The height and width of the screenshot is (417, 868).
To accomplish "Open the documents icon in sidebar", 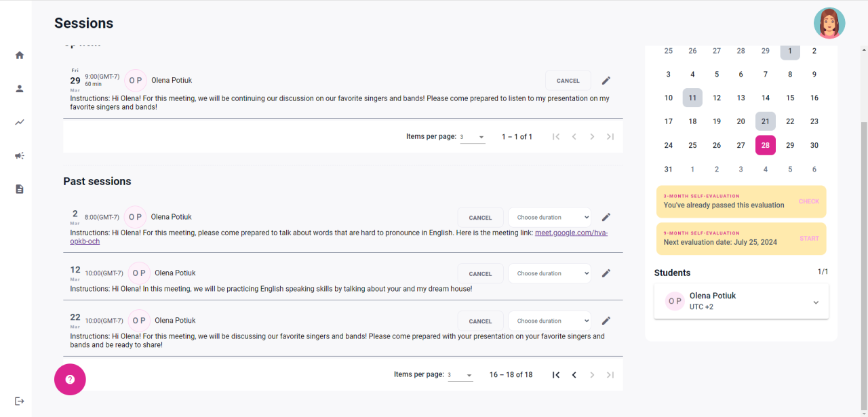I will click(x=20, y=189).
